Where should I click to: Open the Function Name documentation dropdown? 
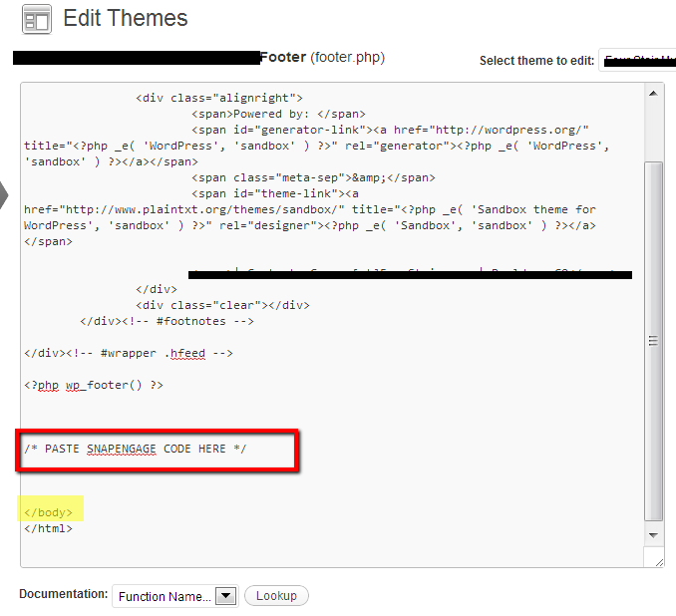[173, 596]
